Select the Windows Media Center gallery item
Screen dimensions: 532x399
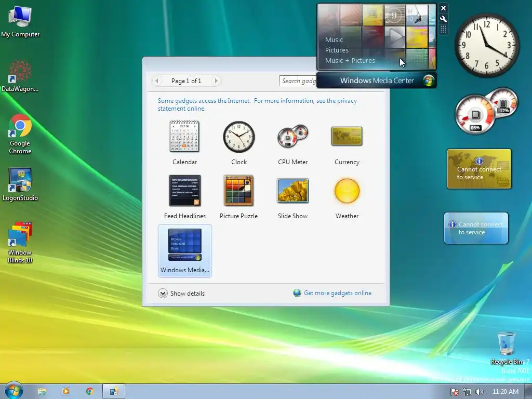pos(184,251)
